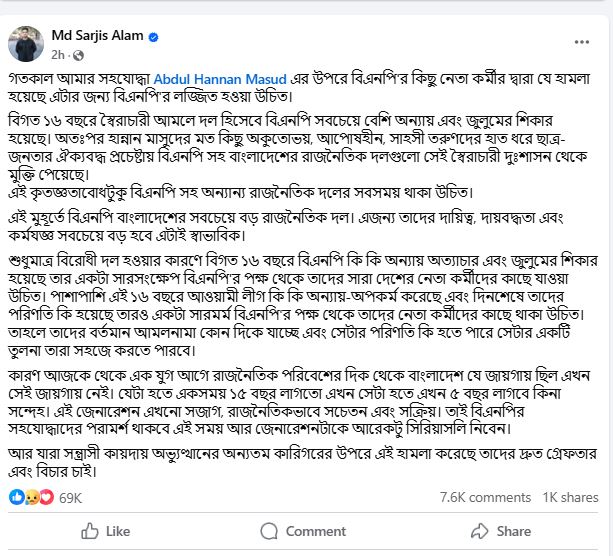View the 69K reactions count

pyautogui.click(x=70, y=498)
